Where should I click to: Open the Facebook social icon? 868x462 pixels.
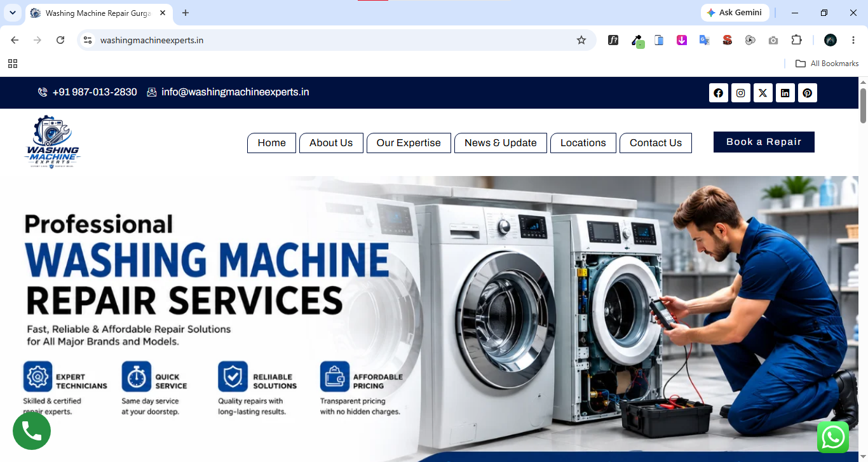[x=718, y=93]
